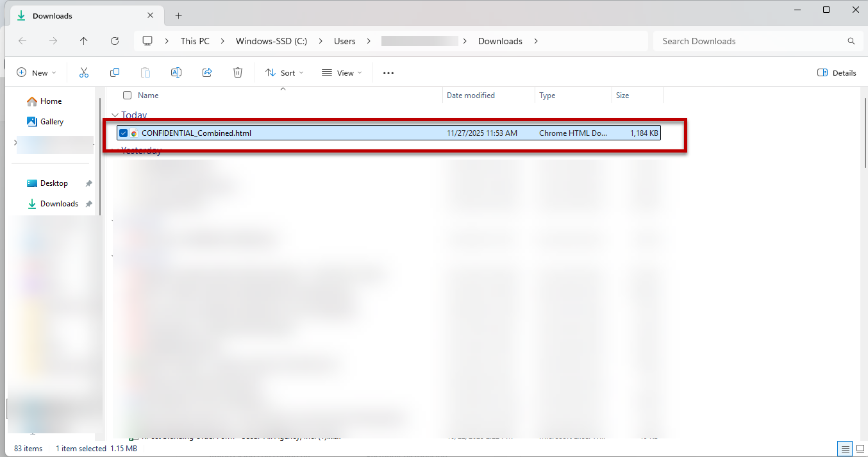
Task: Go up one folder level
Action: [84, 41]
